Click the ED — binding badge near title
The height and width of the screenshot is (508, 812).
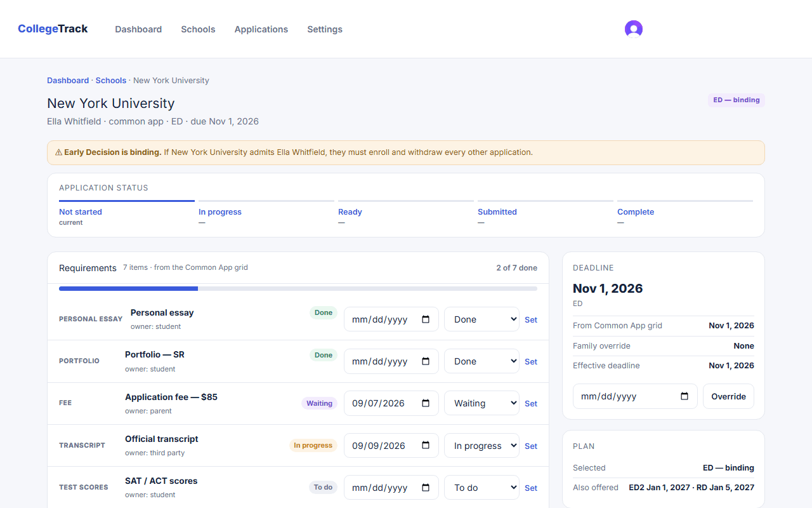click(737, 100)
